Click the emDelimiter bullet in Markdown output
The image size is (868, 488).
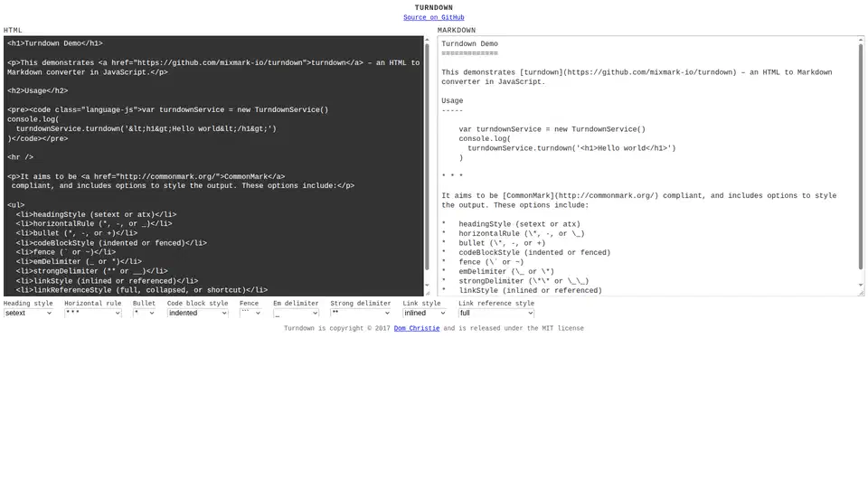[x=497, y=271]
